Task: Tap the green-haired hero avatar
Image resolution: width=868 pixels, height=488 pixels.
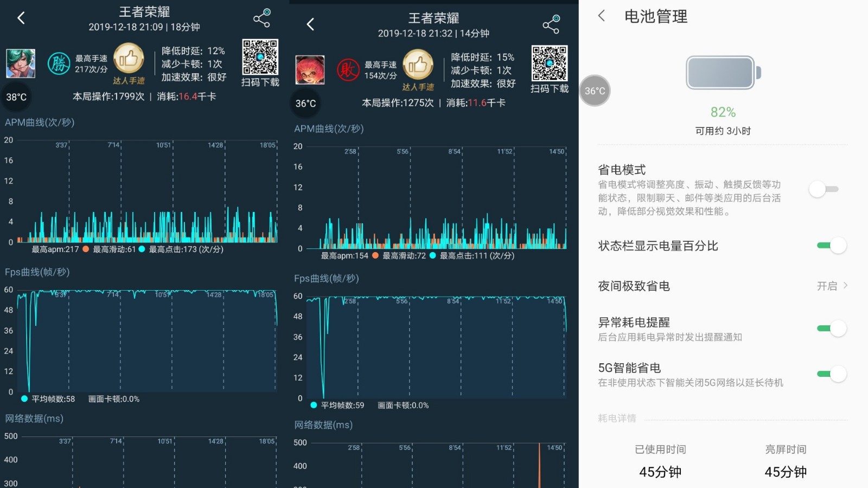Action: 21,63
